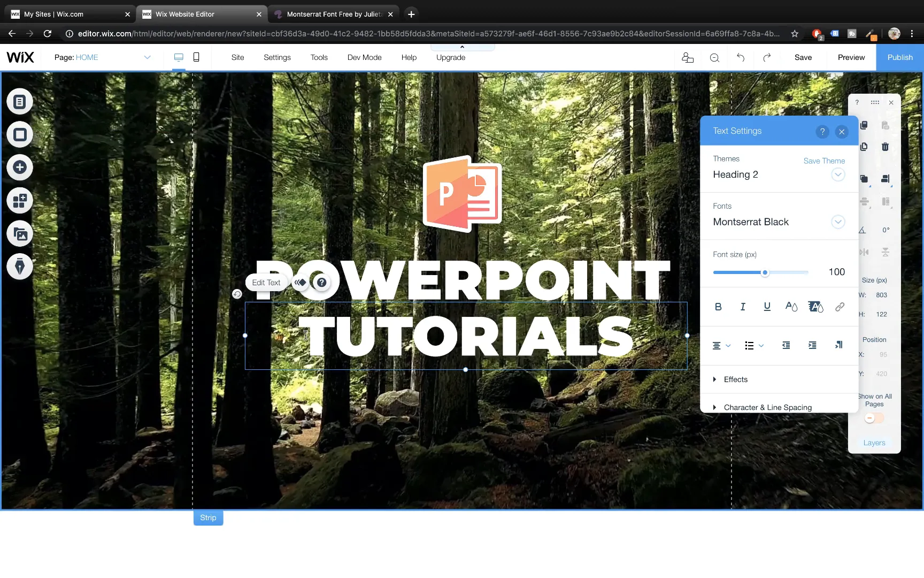Toggle Bold formatting
Screen dimensions: 924x578
coord(718,307)
